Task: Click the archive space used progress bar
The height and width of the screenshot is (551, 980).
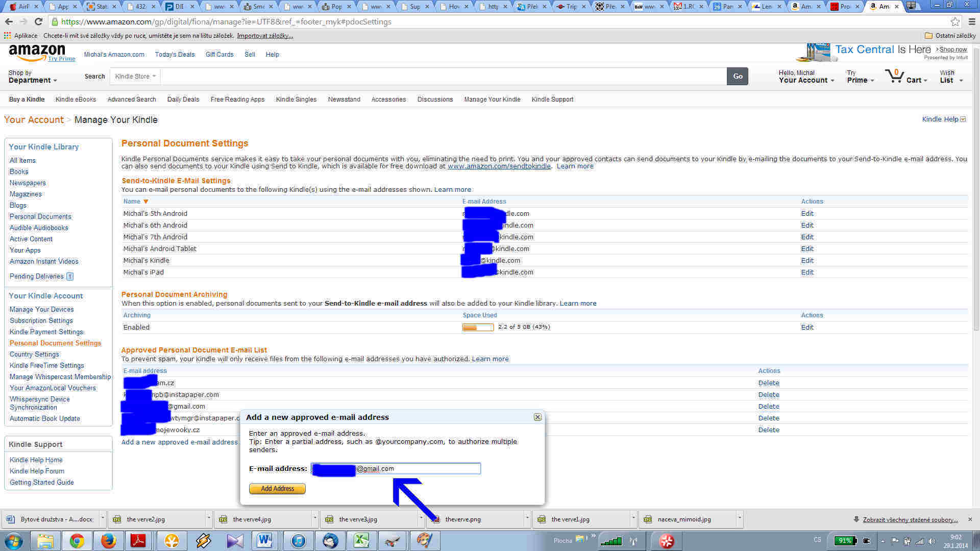Action: [x=478, y=328]
